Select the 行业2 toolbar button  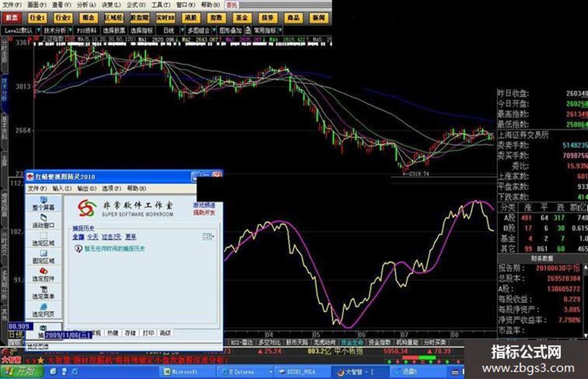coord(63,17)
